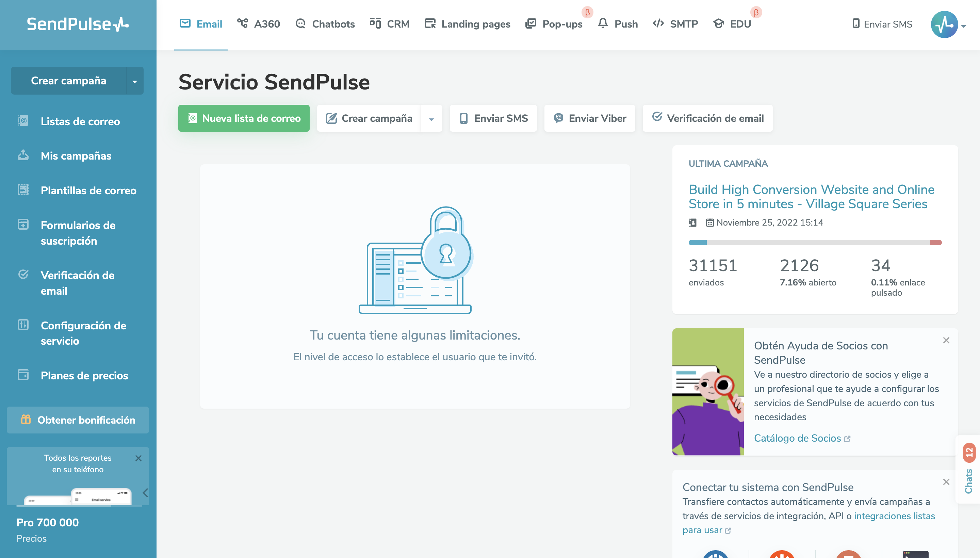
Task: Dismiss the Obtén Ayuda de Socios card
Action: pyautogui.click(x=946, y=340)
